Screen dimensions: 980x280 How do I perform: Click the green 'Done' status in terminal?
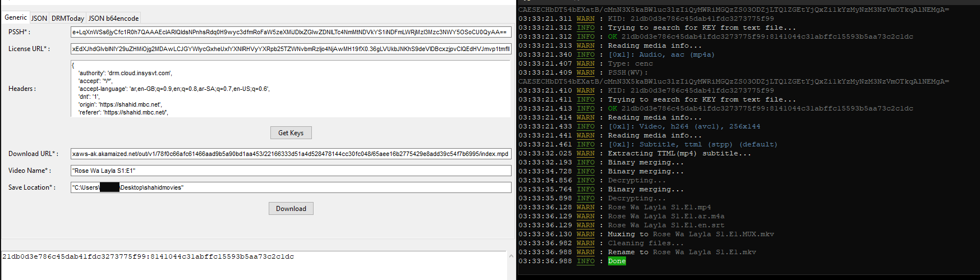click(616, 261)
